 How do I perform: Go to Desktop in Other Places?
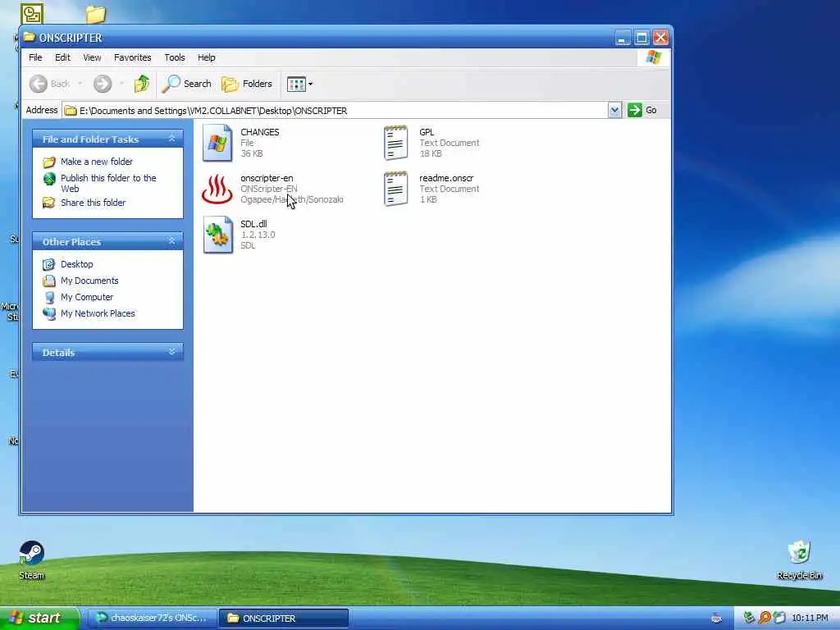(76, 264)
